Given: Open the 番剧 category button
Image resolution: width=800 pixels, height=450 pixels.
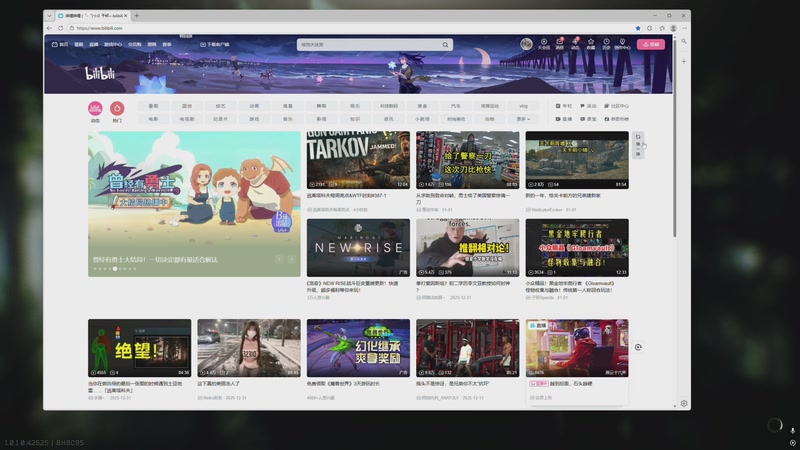Looking at the screenshot, I should (154, 106).
